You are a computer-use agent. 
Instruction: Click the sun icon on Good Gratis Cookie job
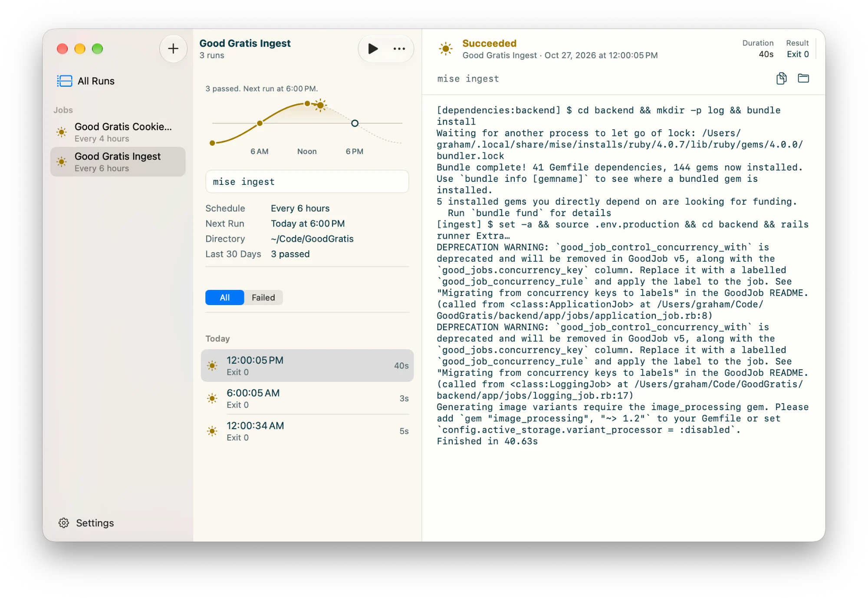(x=62, y=132)
